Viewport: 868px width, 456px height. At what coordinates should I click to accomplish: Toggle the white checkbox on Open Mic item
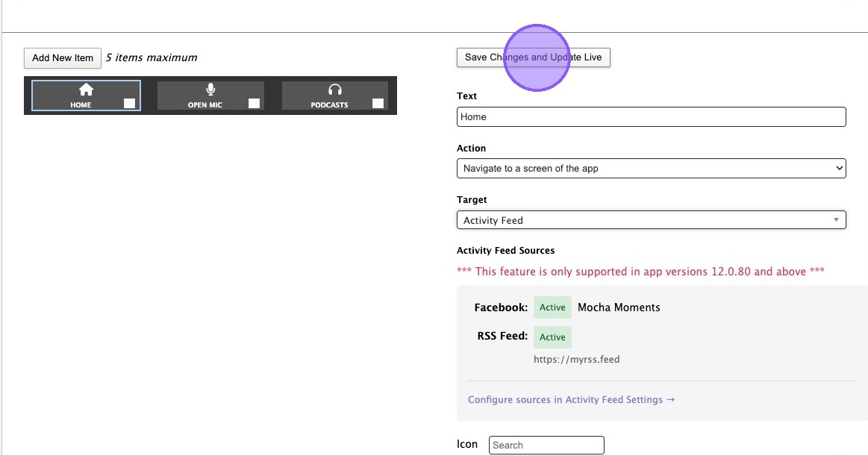point(255,103)
